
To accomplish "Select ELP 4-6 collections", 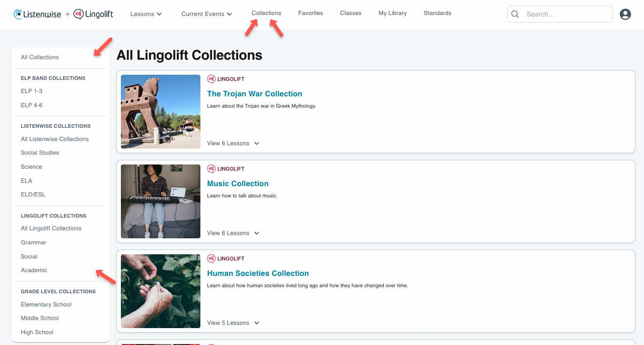I will pos(32,105).
